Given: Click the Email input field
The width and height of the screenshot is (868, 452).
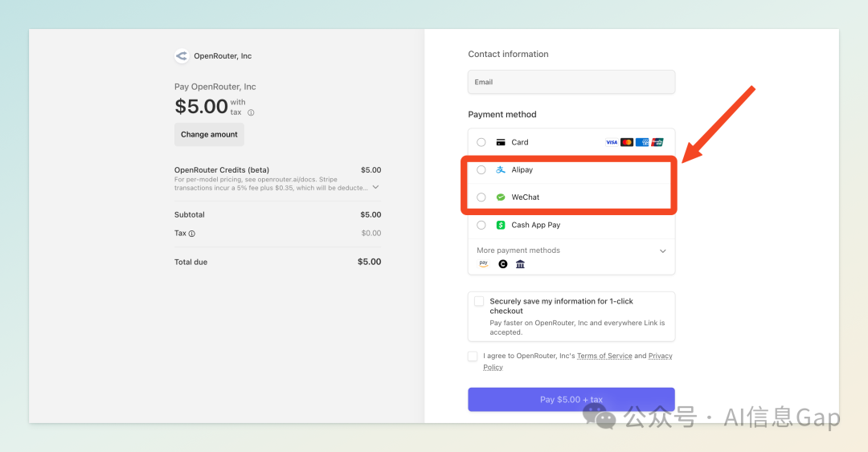Looking at the screenshot, I should point(571,82).
